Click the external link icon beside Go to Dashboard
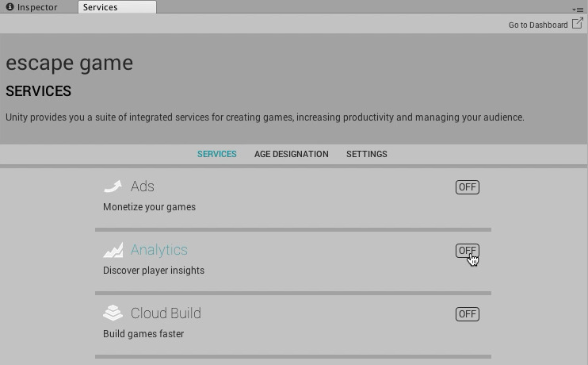Image resolution: width=588 pixels, height=365 pixels. coord(578,24)
